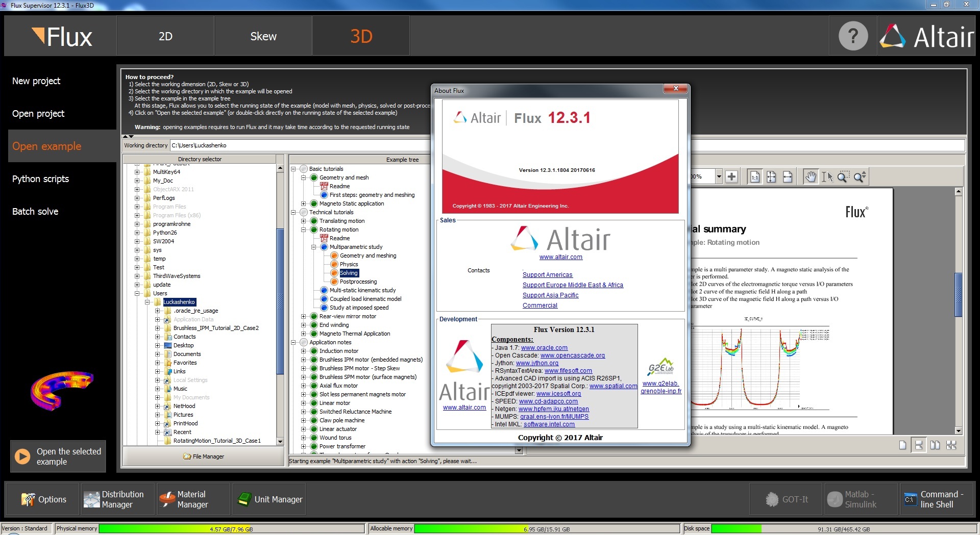Open the PDF zoom percentage dropdown

(x=719, y=176)
